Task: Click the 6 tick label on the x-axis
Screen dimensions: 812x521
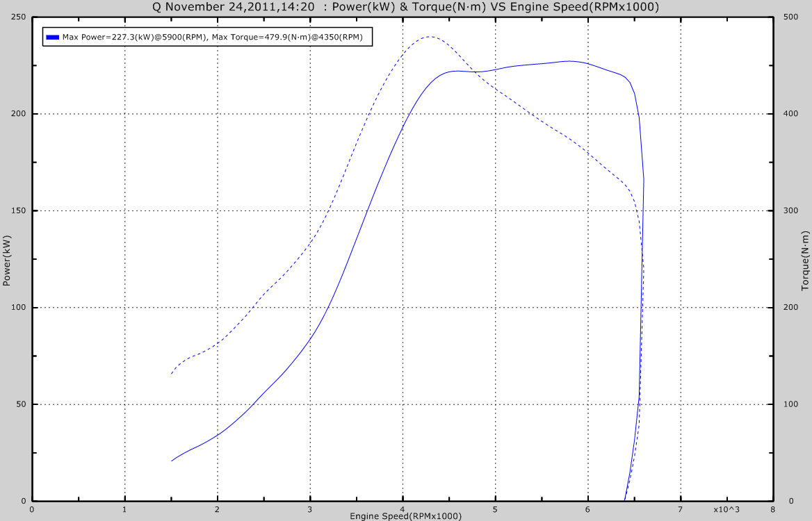Action: pos(588,508)
